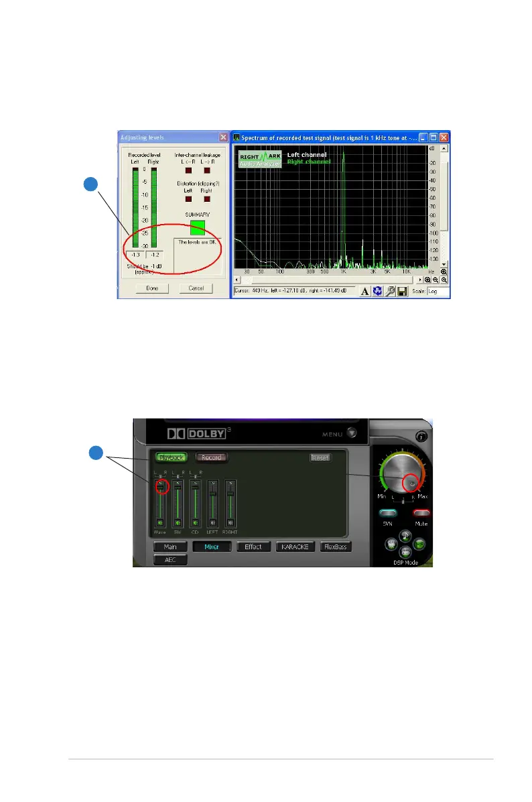
Task: Click the magnifier icon next to the Hz label
Action: point(444,272)
